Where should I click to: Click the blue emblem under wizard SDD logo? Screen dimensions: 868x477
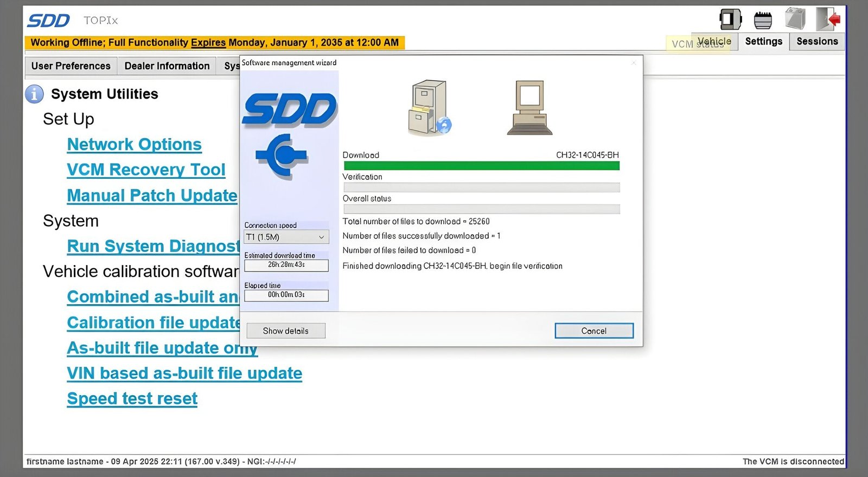point(282,156)
